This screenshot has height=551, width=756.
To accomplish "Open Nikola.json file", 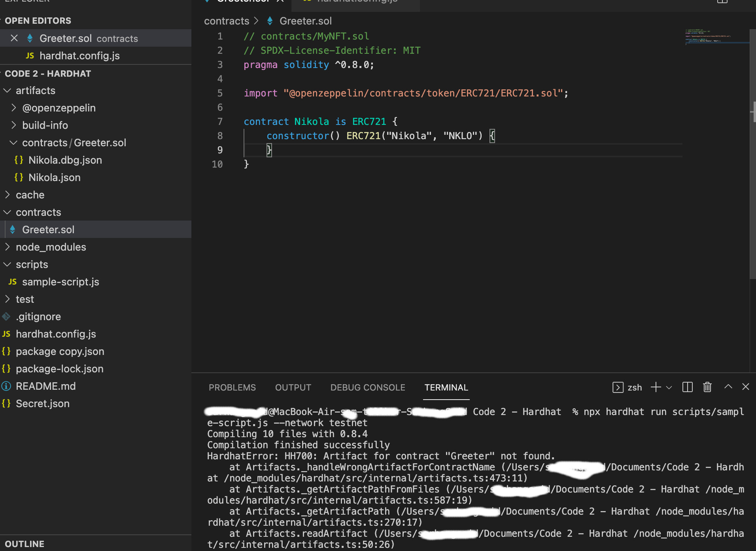I will 96,177.
